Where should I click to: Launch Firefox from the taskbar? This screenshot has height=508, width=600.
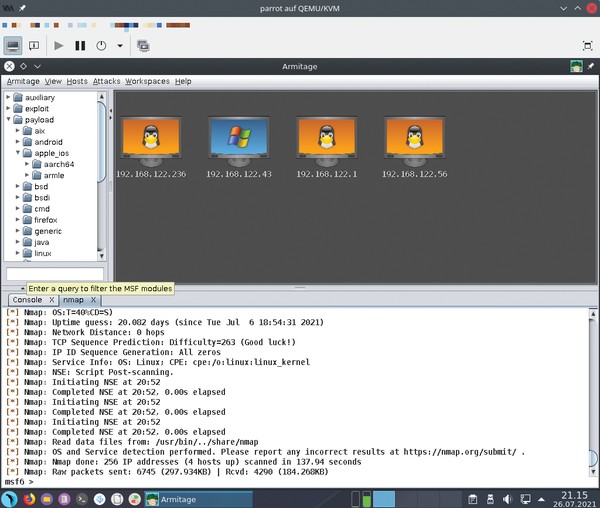pyautogui.click(x=29, y=499)
